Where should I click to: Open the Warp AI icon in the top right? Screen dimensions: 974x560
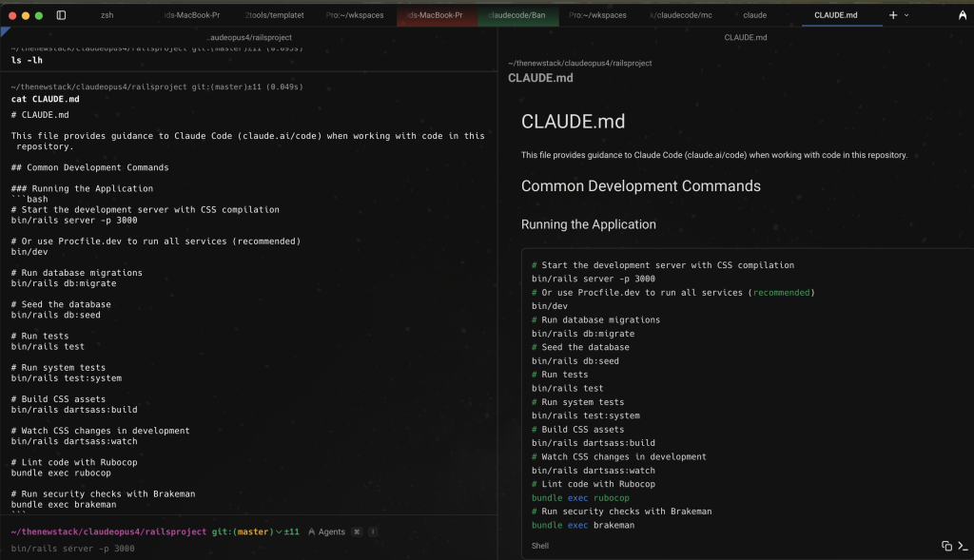[x=963, y=15]
